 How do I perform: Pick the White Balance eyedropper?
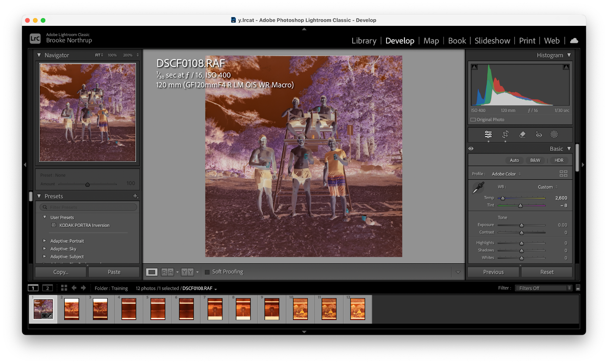[x=478, y=187]
